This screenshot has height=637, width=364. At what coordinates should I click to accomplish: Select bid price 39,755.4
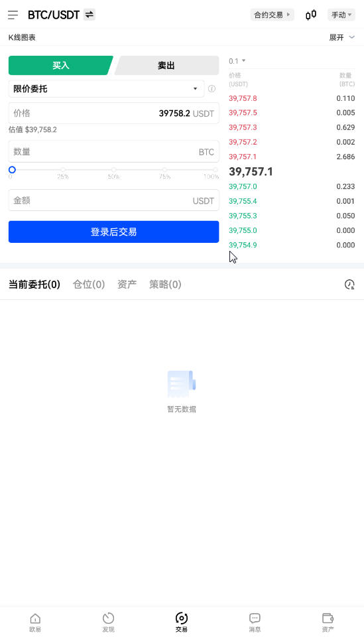coord(243,201)
